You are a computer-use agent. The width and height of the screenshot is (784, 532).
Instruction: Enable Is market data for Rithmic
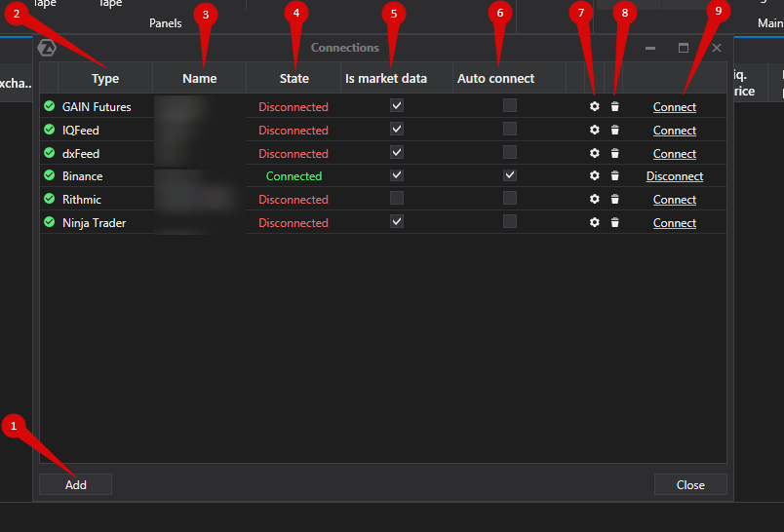[397, 199]
